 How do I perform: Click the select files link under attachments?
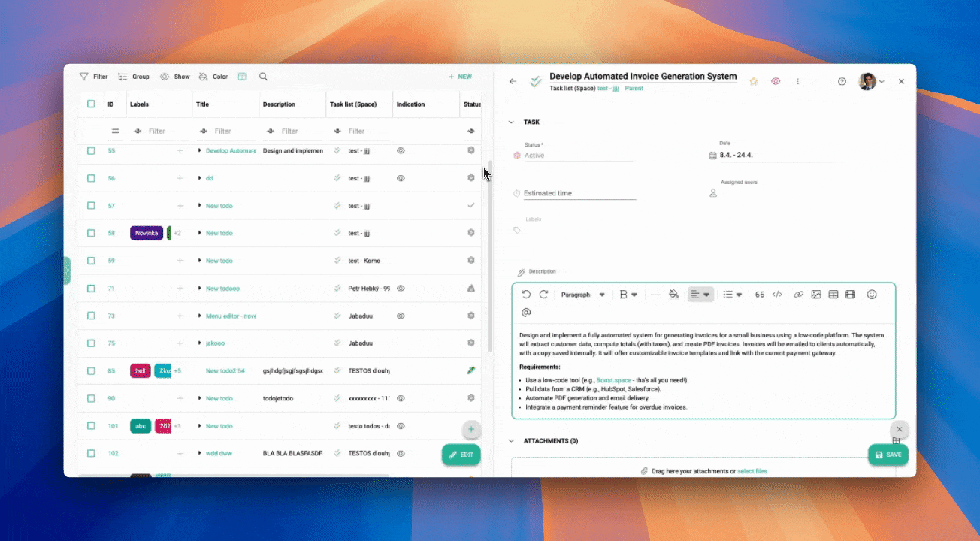point(752,470)
